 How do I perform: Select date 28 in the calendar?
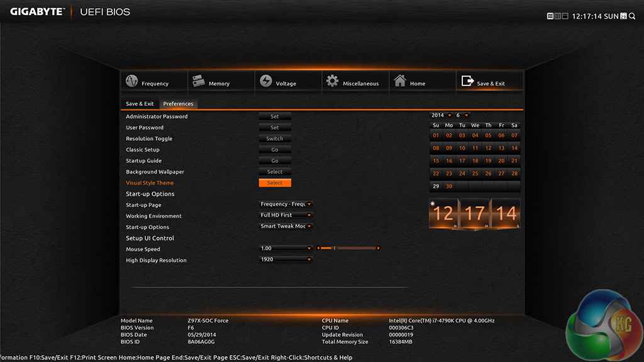(514, 173)
